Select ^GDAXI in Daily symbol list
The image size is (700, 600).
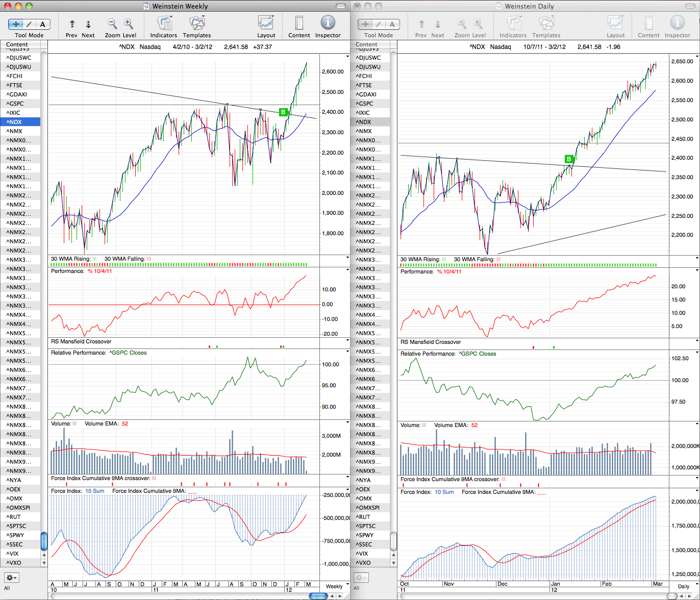tap(371, 94)
